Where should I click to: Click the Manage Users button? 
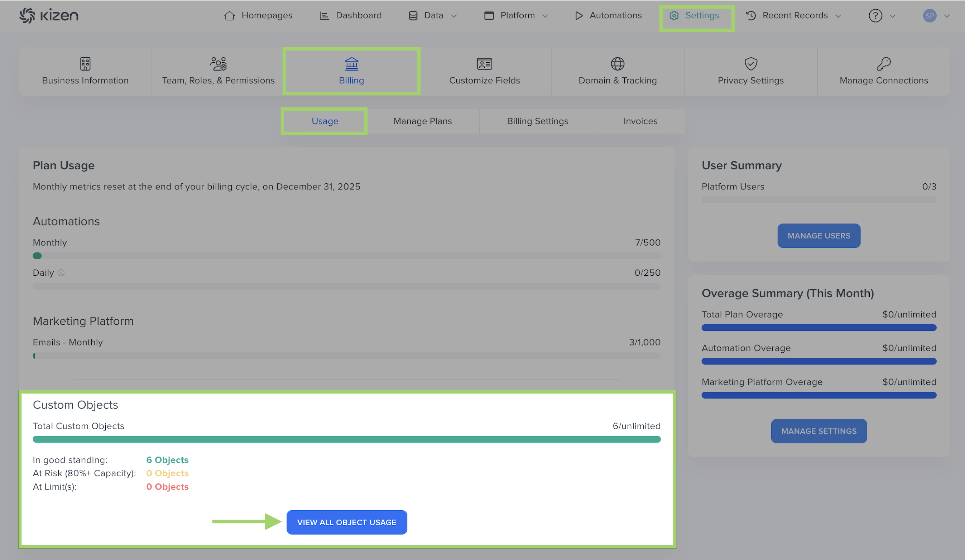click(819, 236)
